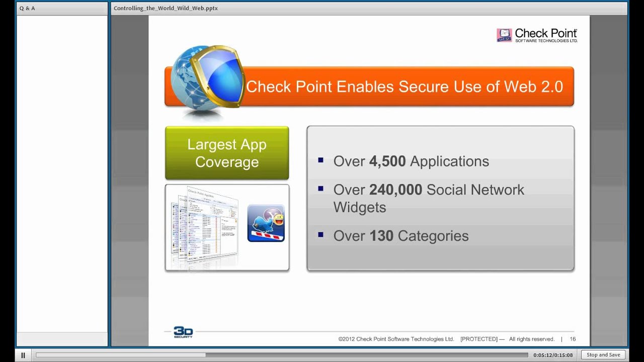Screen dimensions: 644x362
Task: Click the 3D Security logo
Action: point(183,332)
